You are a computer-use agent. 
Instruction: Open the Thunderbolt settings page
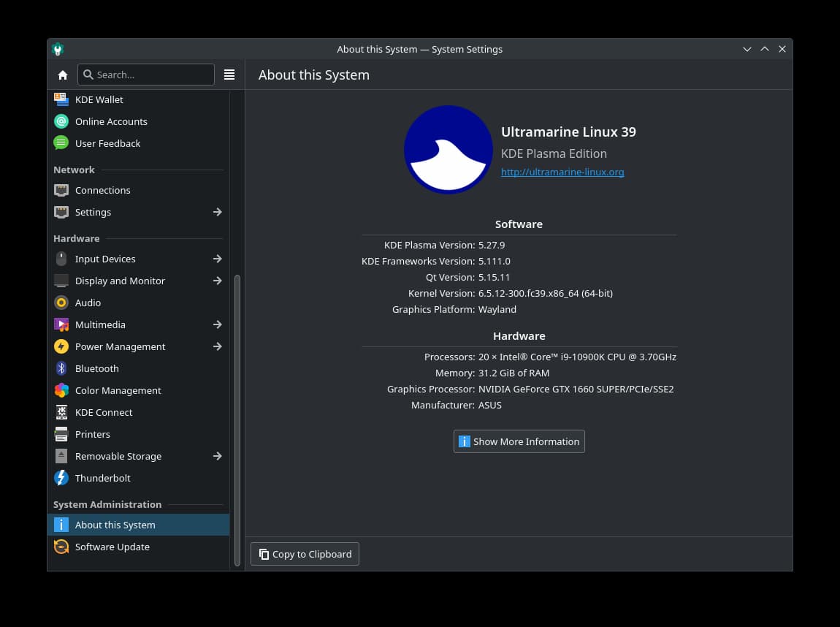point(138,478)
